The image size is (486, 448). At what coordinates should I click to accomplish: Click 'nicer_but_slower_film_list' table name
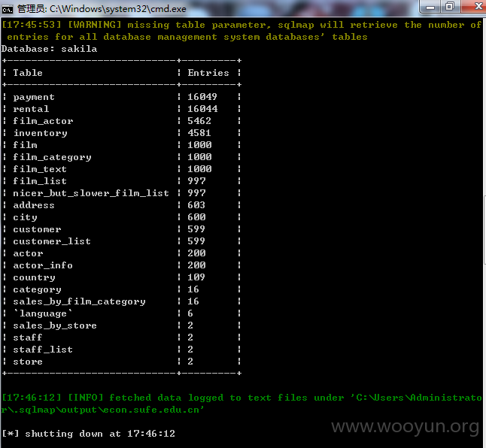[x=91, y=193]
